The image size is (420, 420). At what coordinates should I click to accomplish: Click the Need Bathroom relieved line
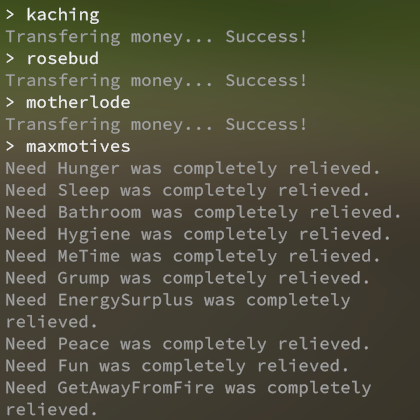[x=203, y=213]
